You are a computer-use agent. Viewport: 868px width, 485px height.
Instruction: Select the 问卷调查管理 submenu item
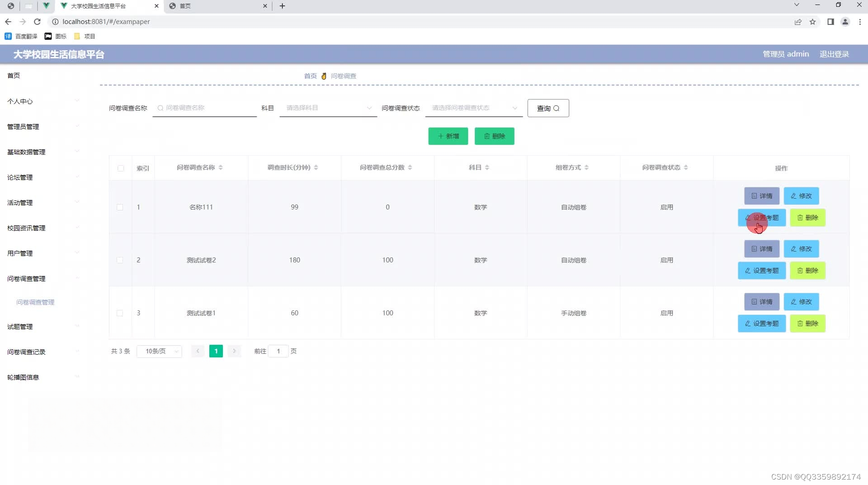(35, 302)
